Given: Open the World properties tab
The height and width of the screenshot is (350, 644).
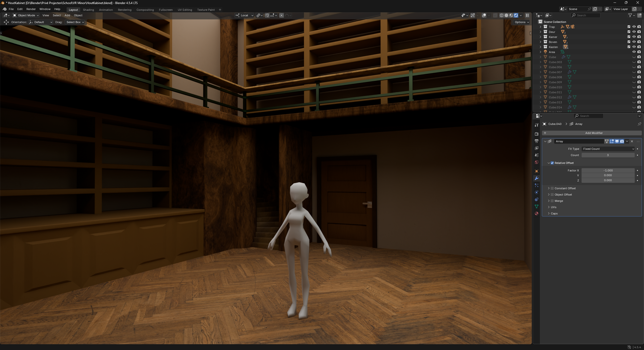Looking at the screenshot, I should [537, 162].
